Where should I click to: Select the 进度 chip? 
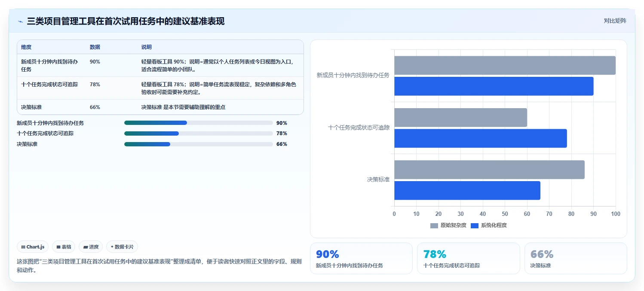[x=91, y=247]
